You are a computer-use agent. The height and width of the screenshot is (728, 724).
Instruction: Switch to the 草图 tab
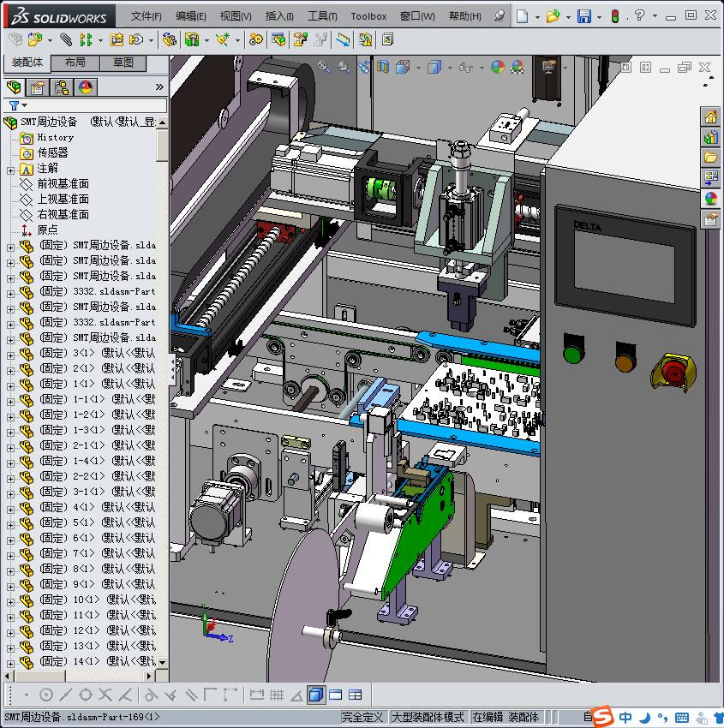[x=123, y=63]
